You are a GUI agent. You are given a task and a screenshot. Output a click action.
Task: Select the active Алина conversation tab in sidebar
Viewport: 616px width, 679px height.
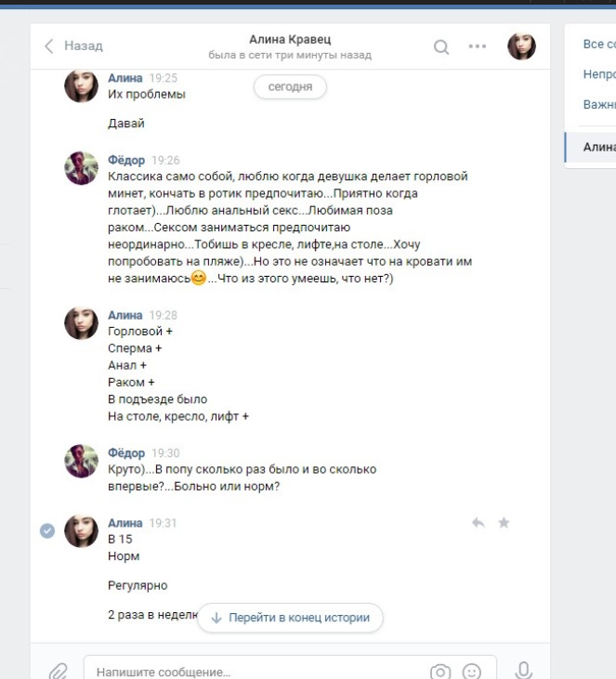coord(590,148)
